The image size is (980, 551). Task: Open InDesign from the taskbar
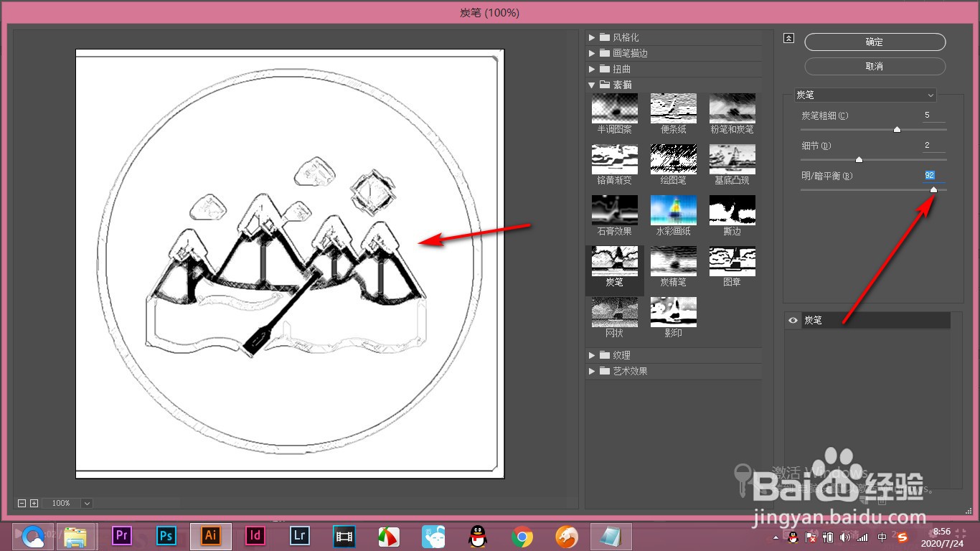coord(255,535)
